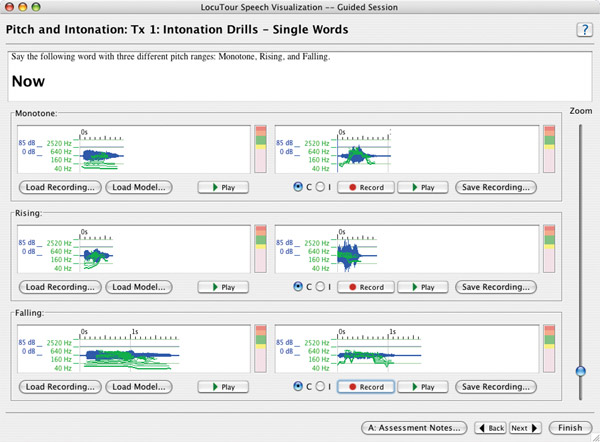
Task: Click the Rising student volume level meter
Action: pyautogui.click(x=549, y=249)
